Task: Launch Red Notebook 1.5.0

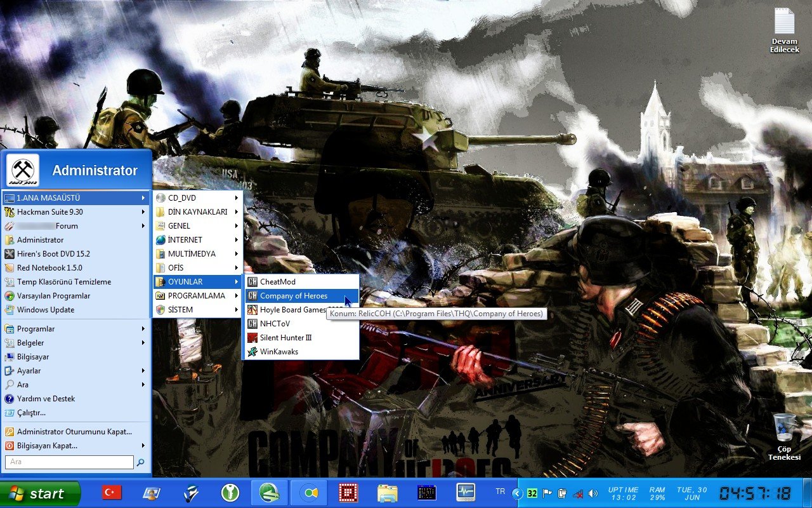Action: point(75,268)
